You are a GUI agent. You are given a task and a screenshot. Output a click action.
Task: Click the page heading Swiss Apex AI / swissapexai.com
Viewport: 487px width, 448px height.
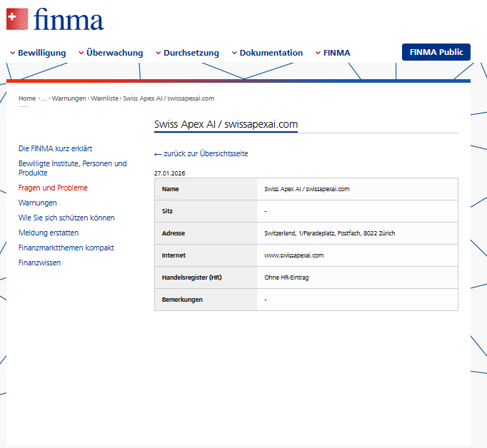pyautogui.click(x=226, y=124)
